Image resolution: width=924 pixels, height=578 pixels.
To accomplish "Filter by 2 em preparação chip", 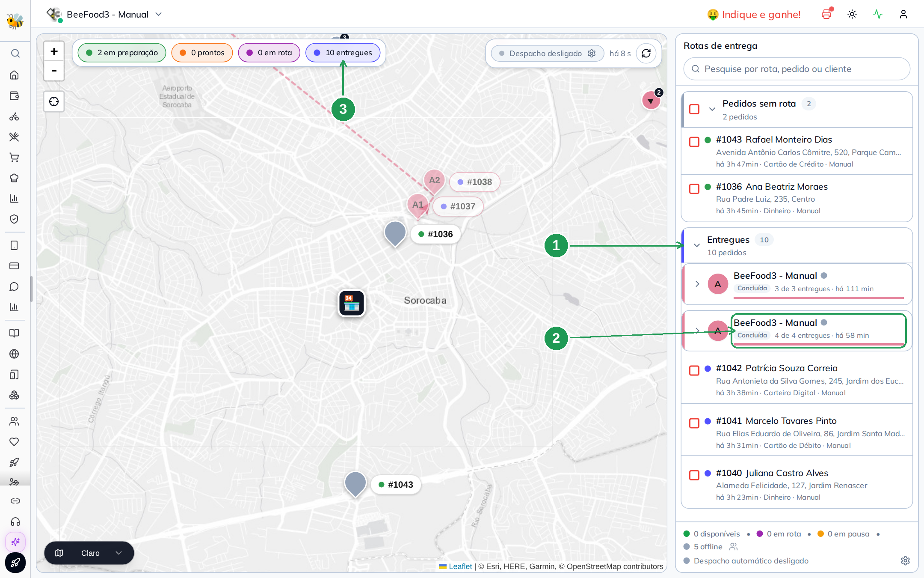I will tap(122, 53).
